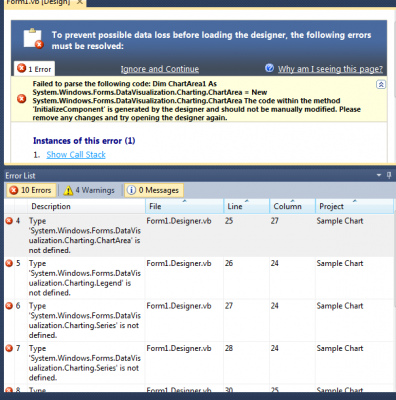Click line number 25 cell
Screen dimensions: 396x400
tap(229, 221)
